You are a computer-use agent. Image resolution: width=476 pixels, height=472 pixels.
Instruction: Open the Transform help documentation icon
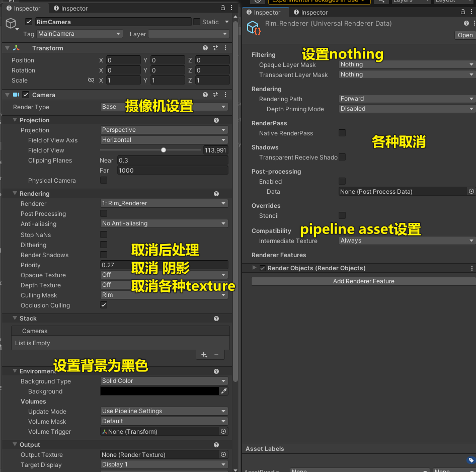click(204, 48)
